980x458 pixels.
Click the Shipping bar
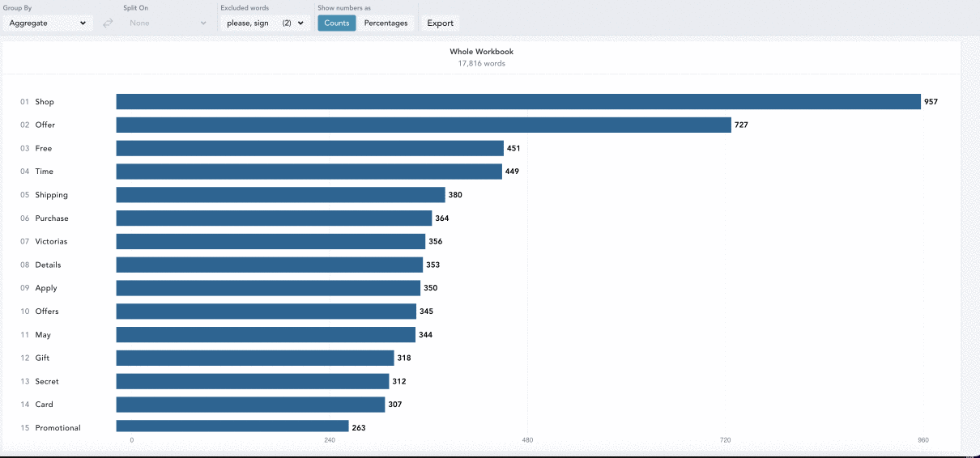281,195
